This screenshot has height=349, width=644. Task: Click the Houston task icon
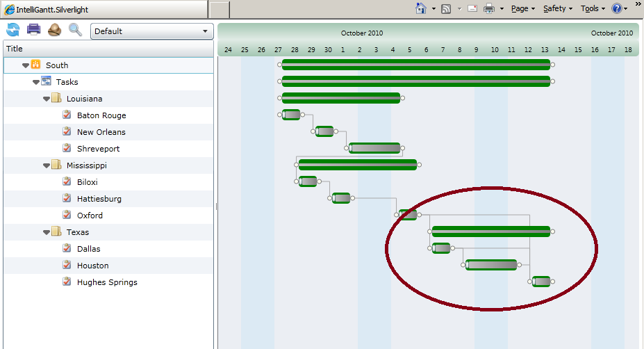pos(67,265)
